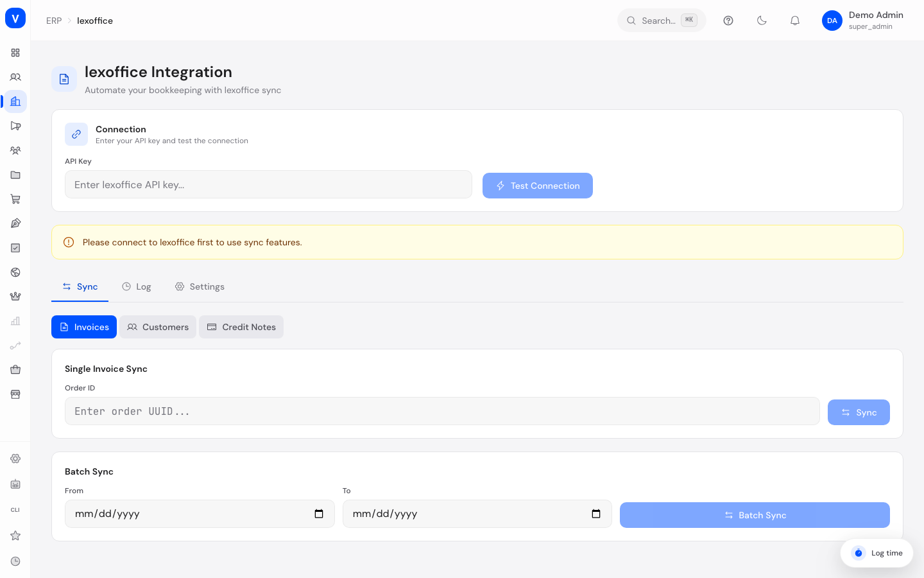The image size is (924, 578).
Task: Open the robot assistant icon in sidebar
Action: [x=15, y=484]
